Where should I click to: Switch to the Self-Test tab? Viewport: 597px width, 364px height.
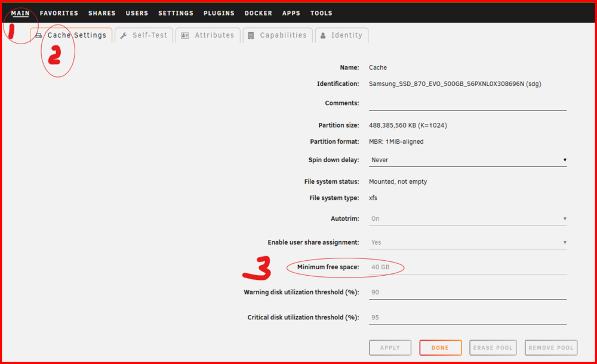tap(144, 35)
